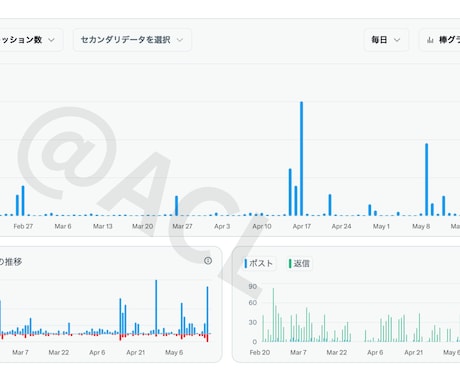This screenshot has height=380, width=460.
Task: Click the 'Mar 6' axis label
Action: 63,226
